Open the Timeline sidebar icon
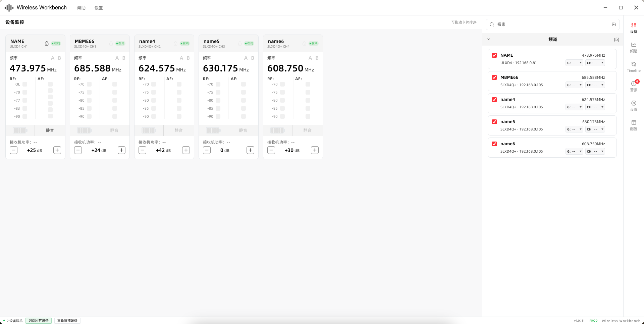 (633, 67)
